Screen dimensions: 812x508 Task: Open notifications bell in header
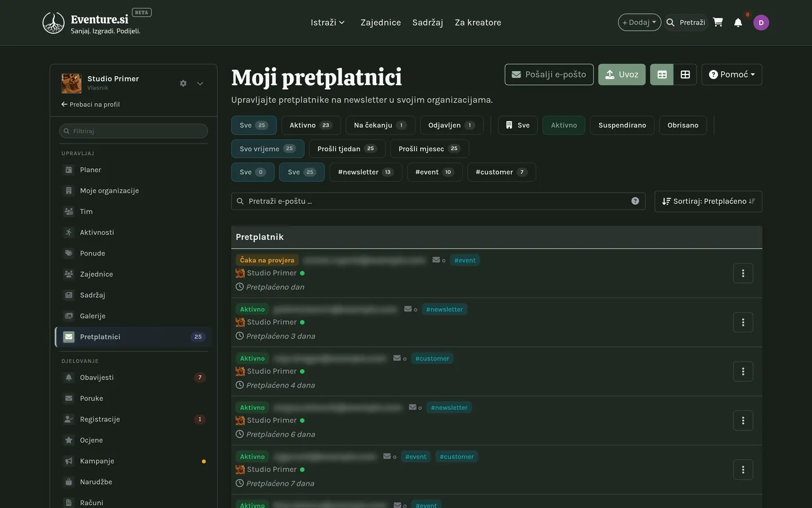738,23
